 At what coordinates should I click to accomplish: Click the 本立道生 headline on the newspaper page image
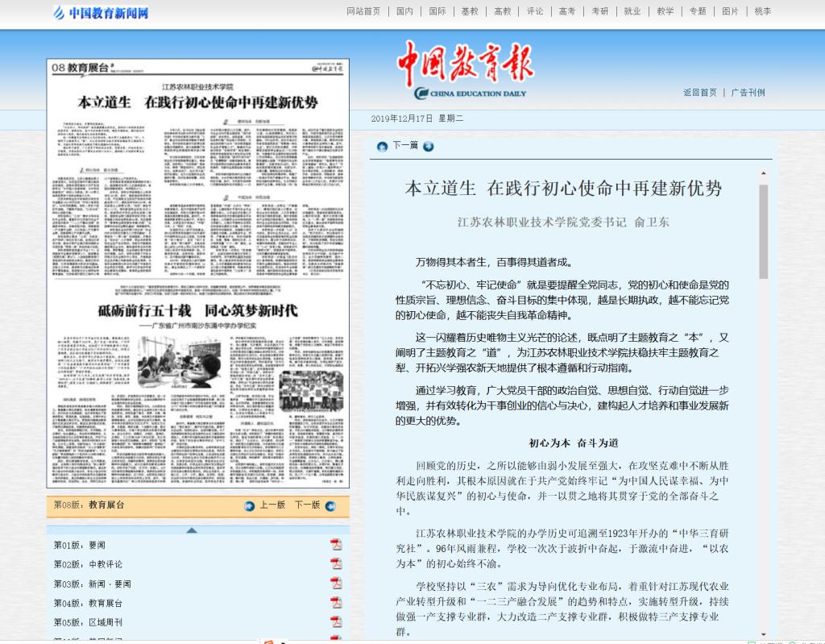pyautogui.click(x=197, y=102)
